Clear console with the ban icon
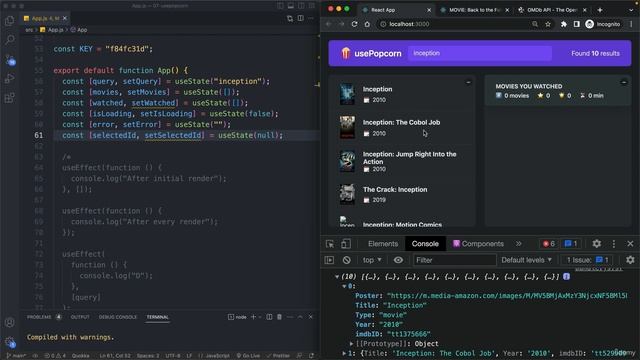Image resolution: width=640 pixels, height=360 pixels. click(x=347, y=260)
